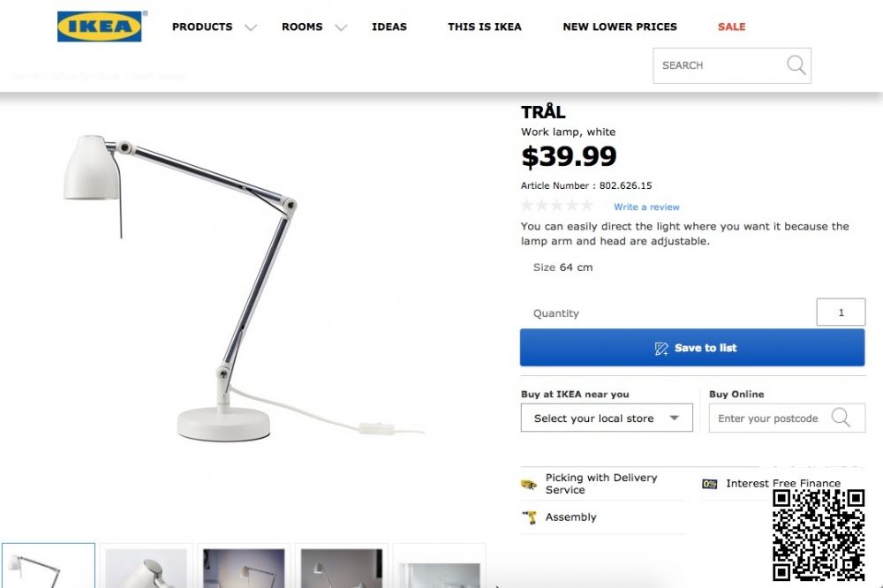Click the star rating icons
The height and width of the screenshot is (588, 883).
click(x=557, y=206)
